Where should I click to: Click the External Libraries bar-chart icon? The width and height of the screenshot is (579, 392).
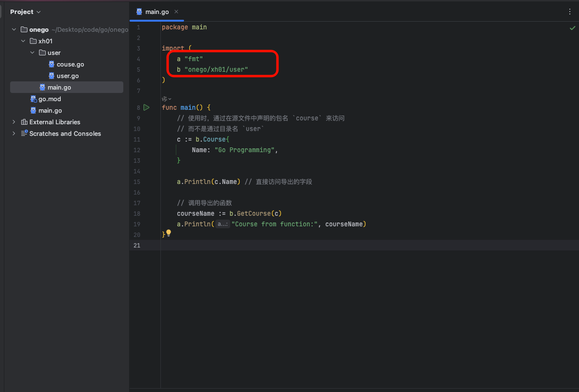click(x=24, y=122)
